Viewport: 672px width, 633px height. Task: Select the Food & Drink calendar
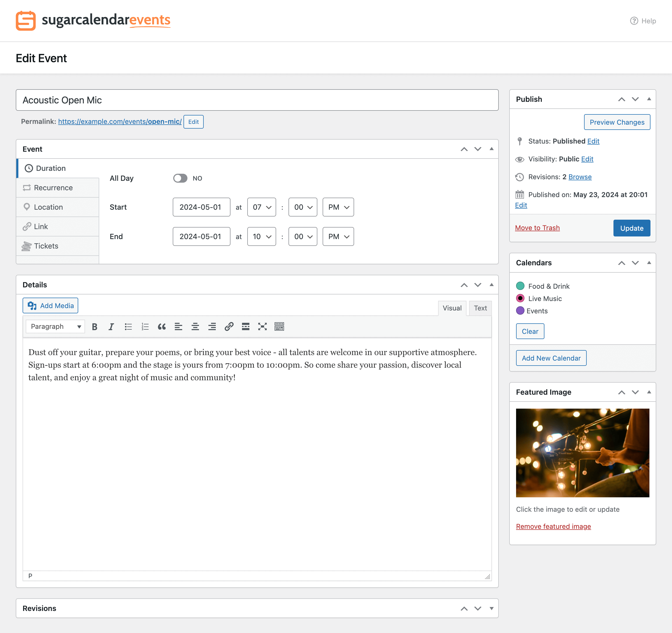520,286
